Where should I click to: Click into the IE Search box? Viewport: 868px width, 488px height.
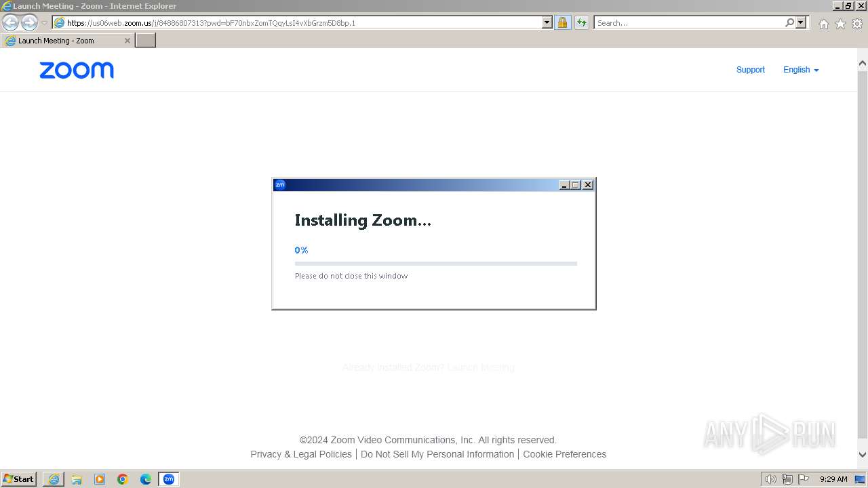[x=689, y=22]
